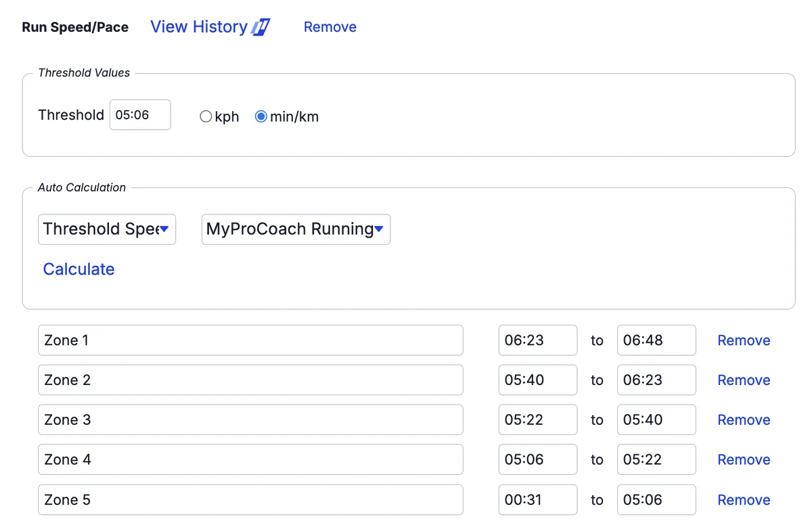Click the View History chart icon
The image size is (812, 527).
click(x=261, y=27)
